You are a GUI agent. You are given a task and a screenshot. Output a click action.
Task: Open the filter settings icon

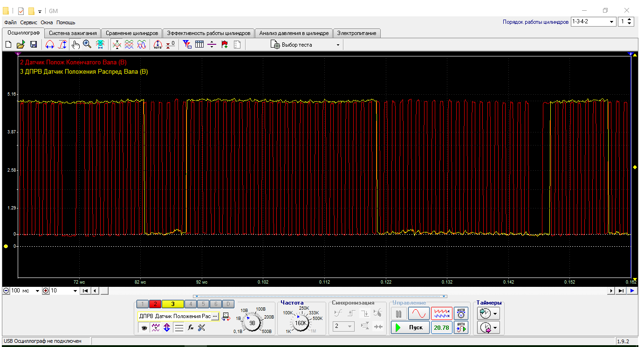pyautogui.click(x=187, y=44)
